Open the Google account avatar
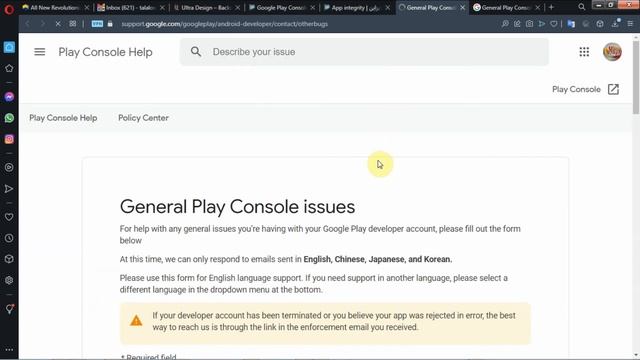 tap(612, 52)
